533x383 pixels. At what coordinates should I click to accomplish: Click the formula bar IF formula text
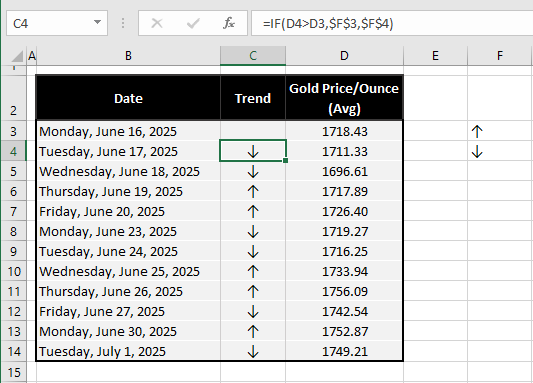click(x=328, y=24)
